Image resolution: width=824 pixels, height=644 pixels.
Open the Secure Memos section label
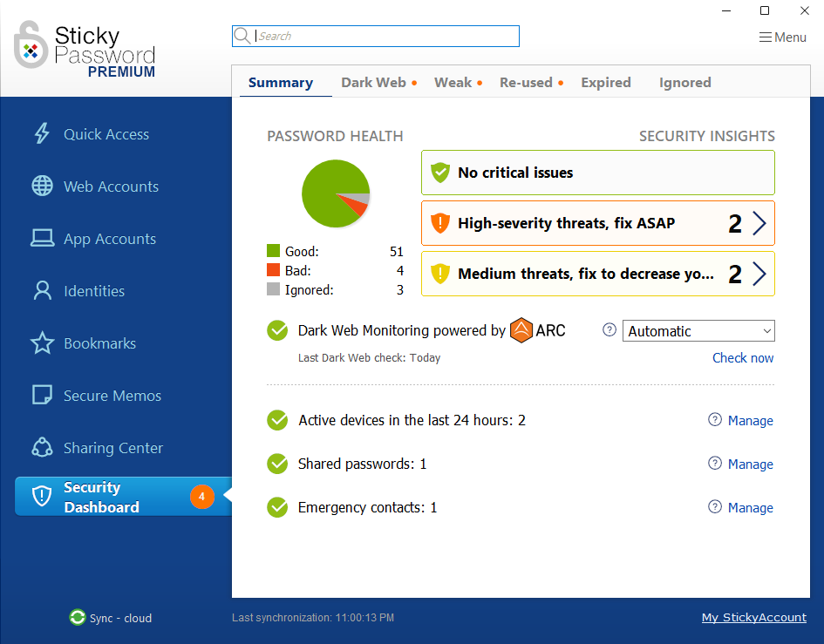click(112, 395)
